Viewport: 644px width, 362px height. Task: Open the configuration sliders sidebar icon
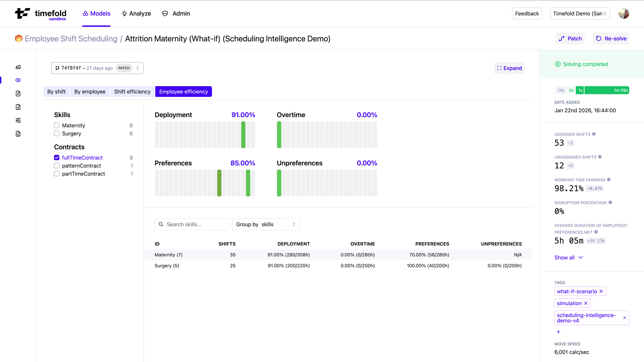tap(18, 120)
